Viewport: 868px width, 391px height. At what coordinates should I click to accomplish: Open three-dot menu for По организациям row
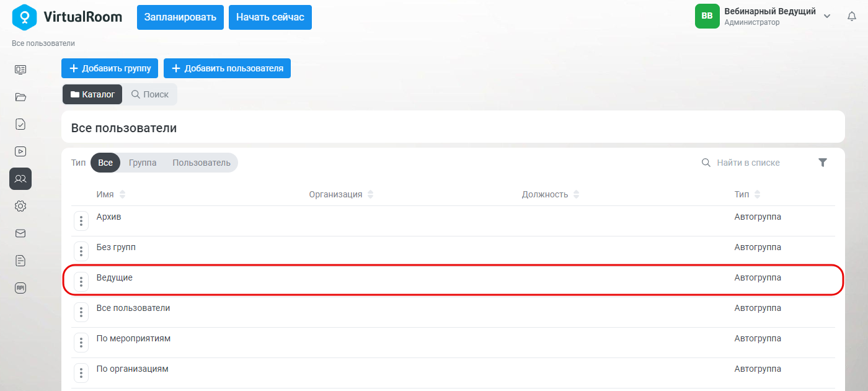pos(81,373)
